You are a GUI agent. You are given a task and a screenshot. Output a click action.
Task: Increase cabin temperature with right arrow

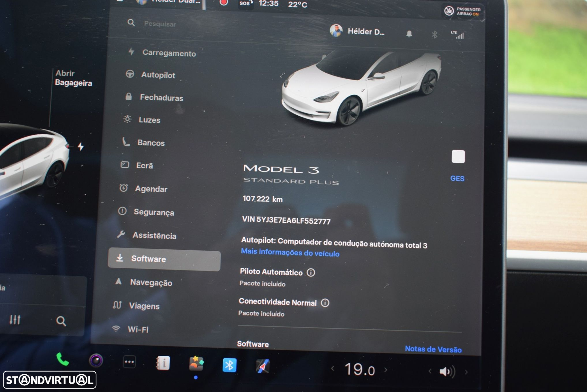click(x=386, y=370)
